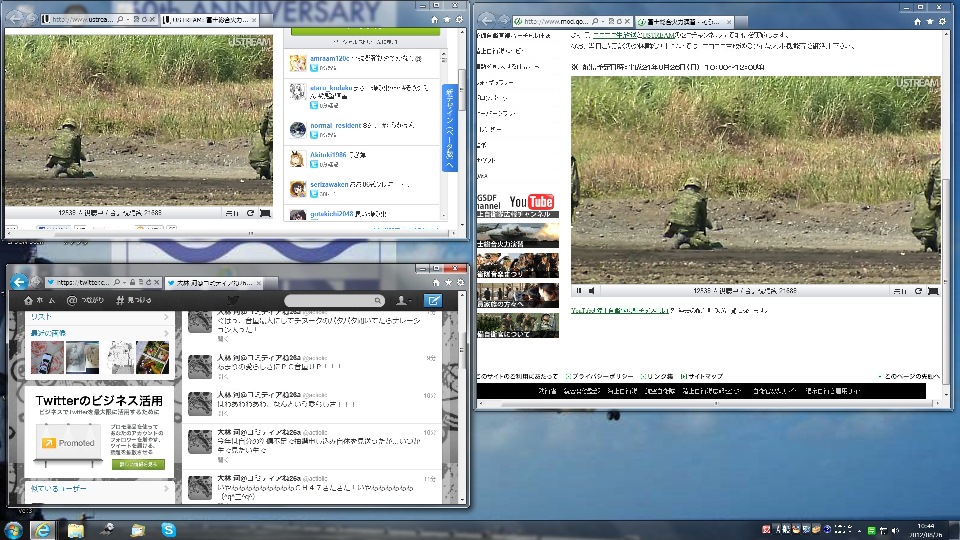Image resolution: width=960 pixels, height=540 pixels.
Task: Expand the similar users section chevron
Action: [x=166, y=489]
